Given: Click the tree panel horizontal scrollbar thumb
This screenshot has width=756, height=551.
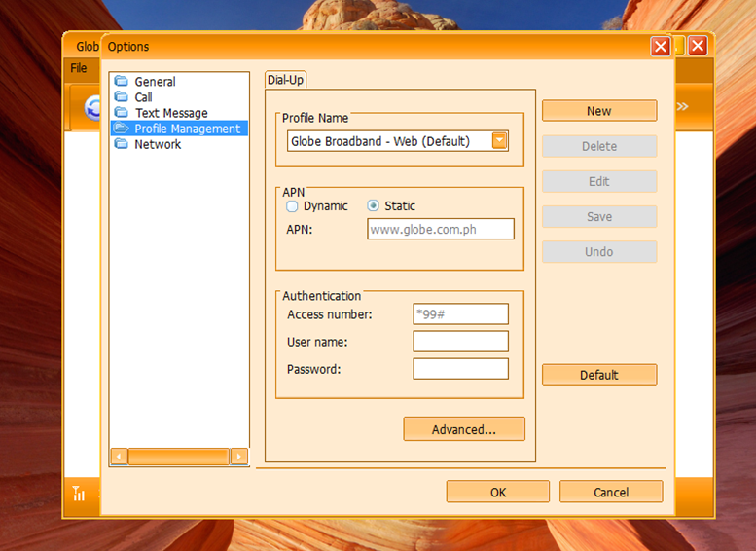Looking at the screenshot, I should coord(179,457).
